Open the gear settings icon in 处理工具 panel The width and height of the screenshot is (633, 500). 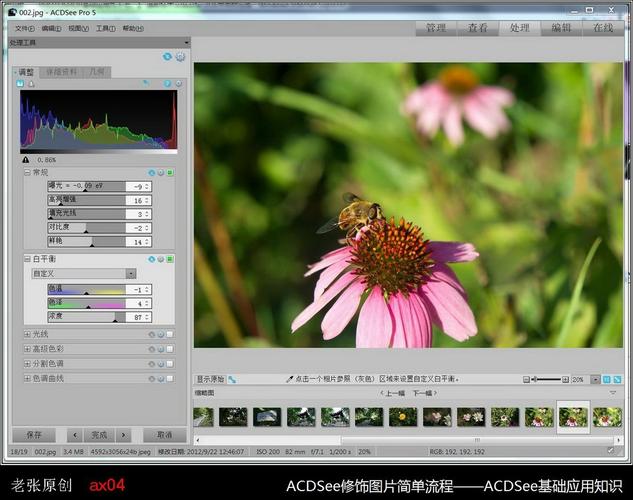[x=180, y=57]
